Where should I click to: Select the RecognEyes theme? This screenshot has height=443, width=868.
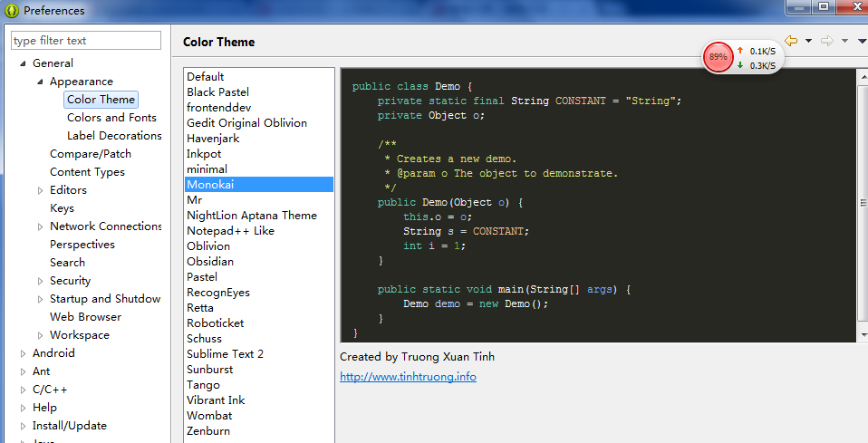click(x=259, y=293)
